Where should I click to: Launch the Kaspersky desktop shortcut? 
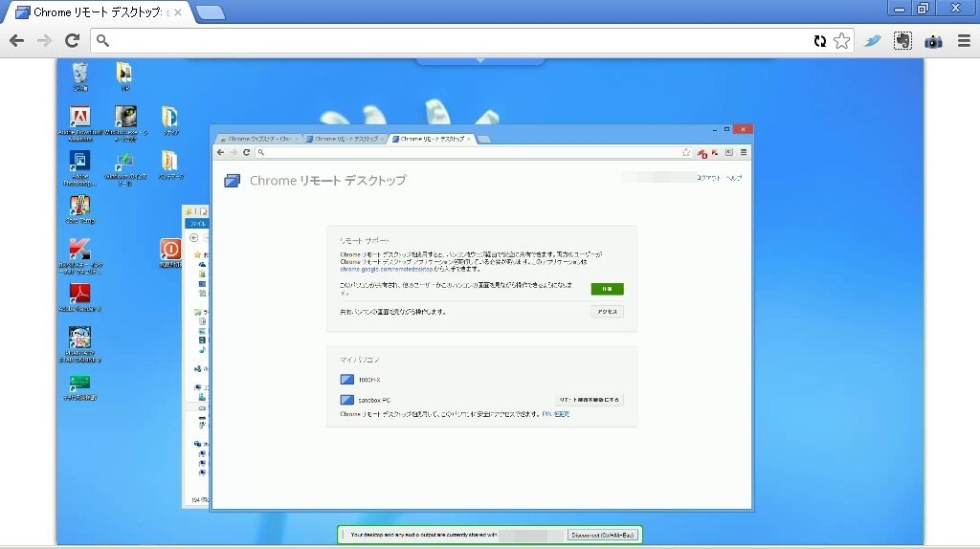point(80,256)
